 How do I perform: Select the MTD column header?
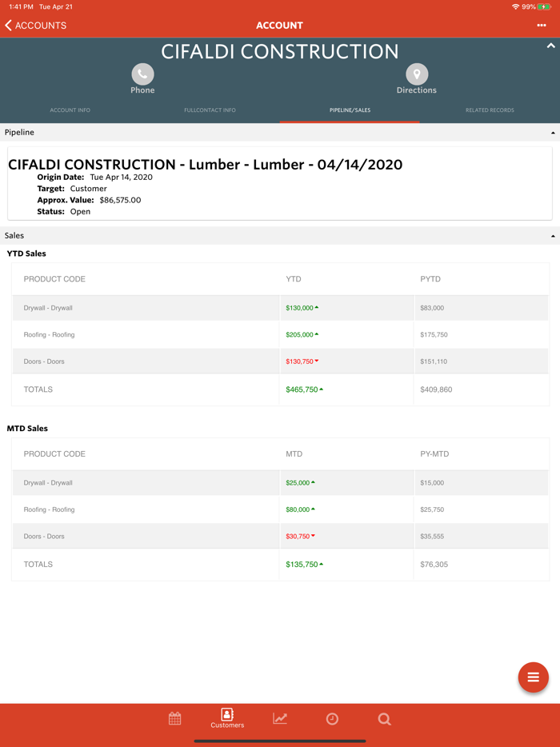tap(294, 454)
